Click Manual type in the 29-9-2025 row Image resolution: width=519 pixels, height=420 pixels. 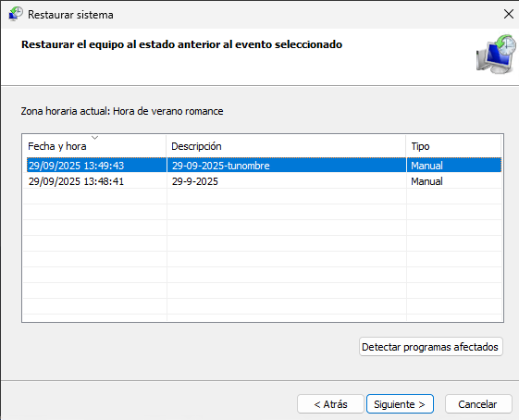(x=426, y=181)
